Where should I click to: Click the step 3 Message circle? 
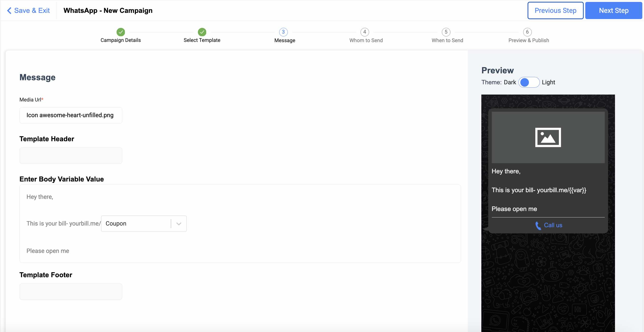click(x=283, y=32)
